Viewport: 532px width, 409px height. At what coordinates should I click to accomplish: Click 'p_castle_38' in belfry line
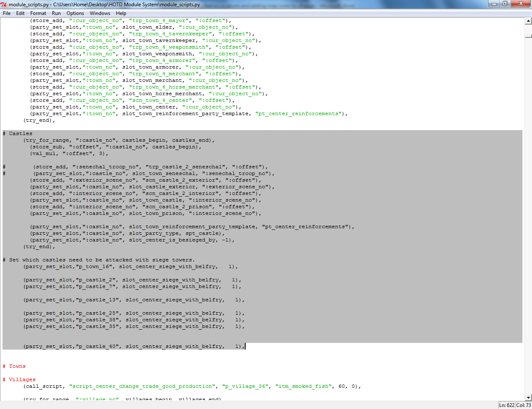[x=97, y=320]
